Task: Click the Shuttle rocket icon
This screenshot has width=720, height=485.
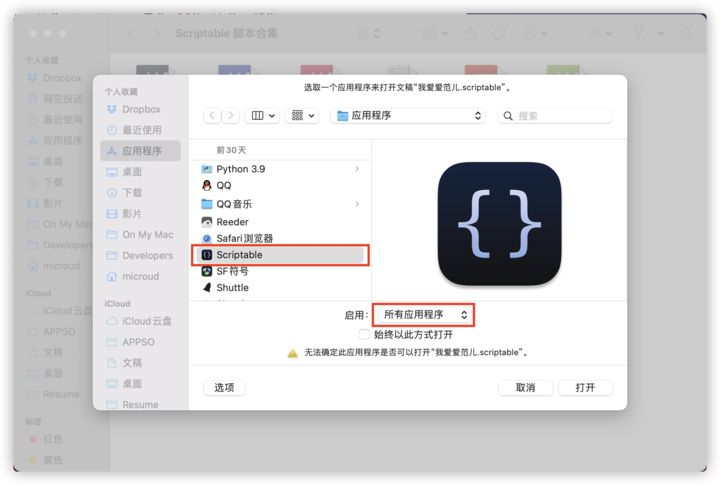Action: [207, 288]
